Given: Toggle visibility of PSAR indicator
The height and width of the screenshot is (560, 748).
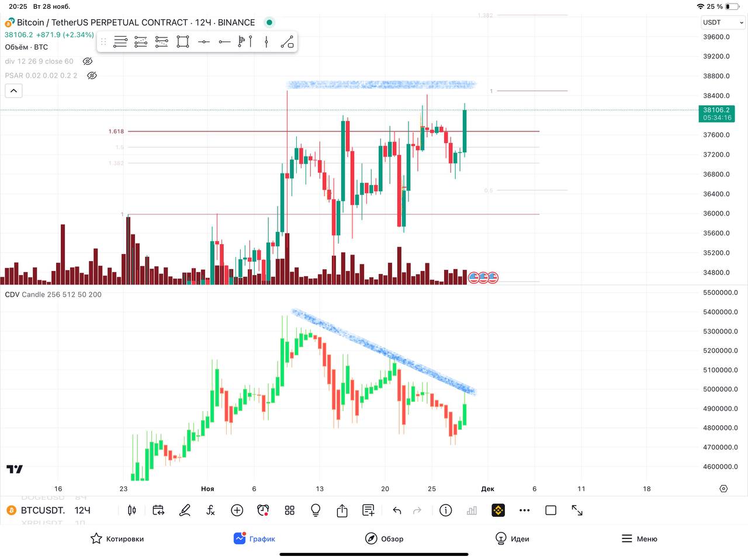Looking at the screenshot, I should 92,75.
